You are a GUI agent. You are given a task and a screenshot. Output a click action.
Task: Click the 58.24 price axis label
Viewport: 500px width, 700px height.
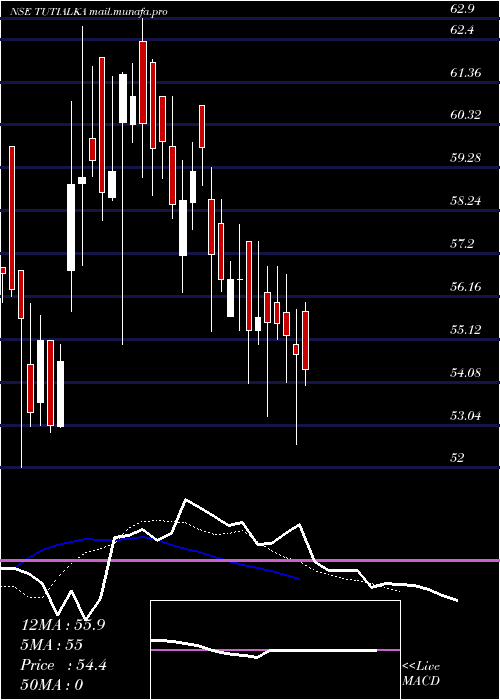pyautogui.click(x=466, y=201)
